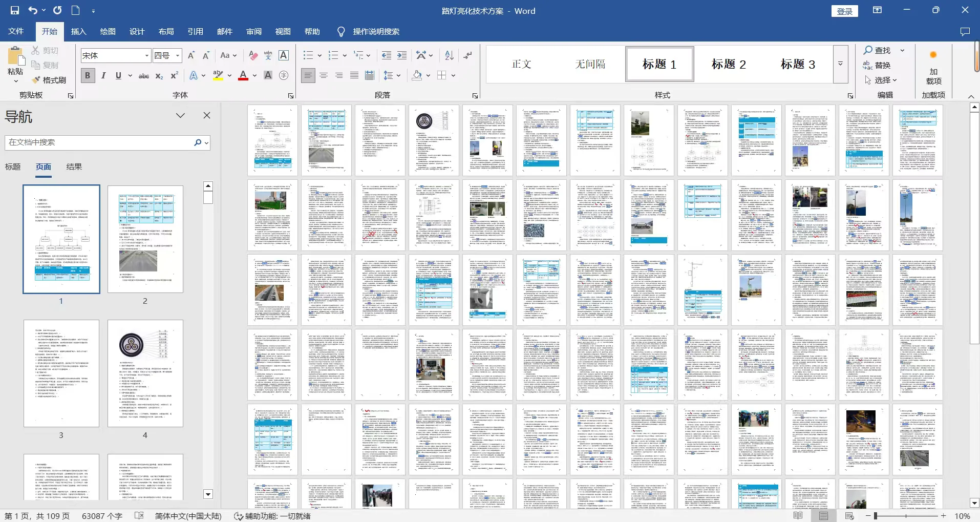Increase font size with the grow icon
This screenshot has width=980, height=522.
pyautogui.click(x=191, y=55)
